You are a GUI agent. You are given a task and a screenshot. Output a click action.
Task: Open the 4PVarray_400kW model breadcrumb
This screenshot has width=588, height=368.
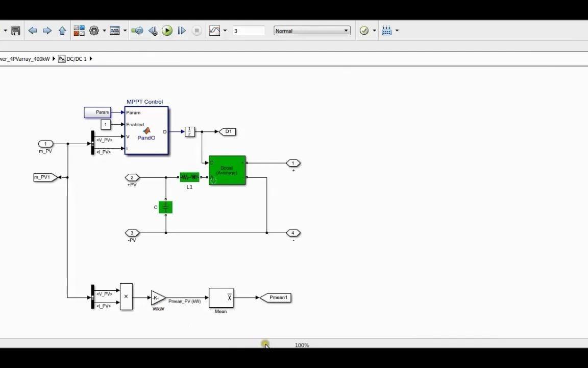point(26,58)
